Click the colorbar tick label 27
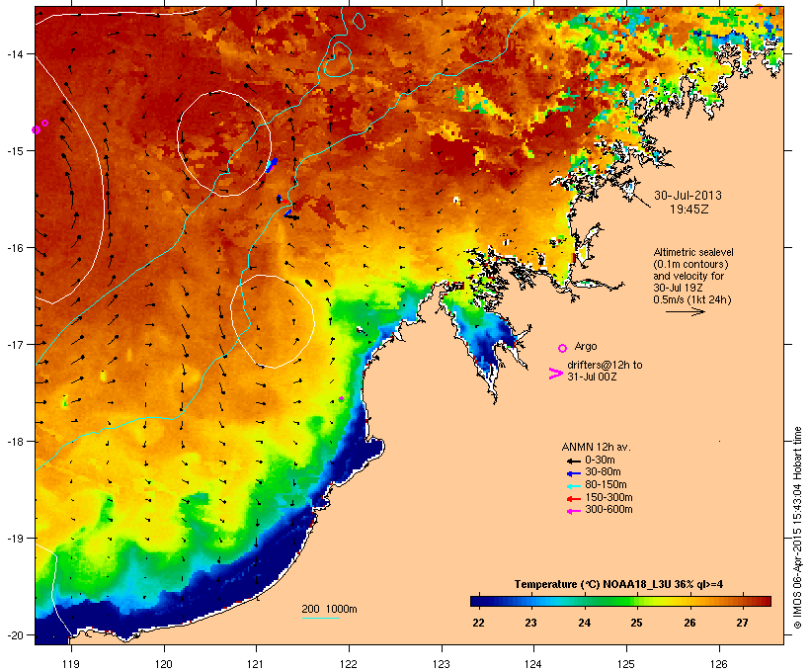This screenshot has width=810, height=672. tap(742, 623)
